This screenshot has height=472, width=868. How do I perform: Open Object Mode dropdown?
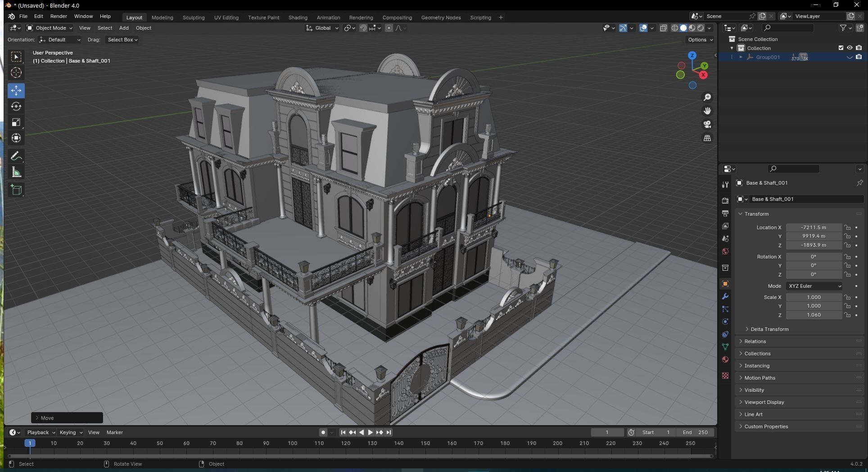[49, 28]
